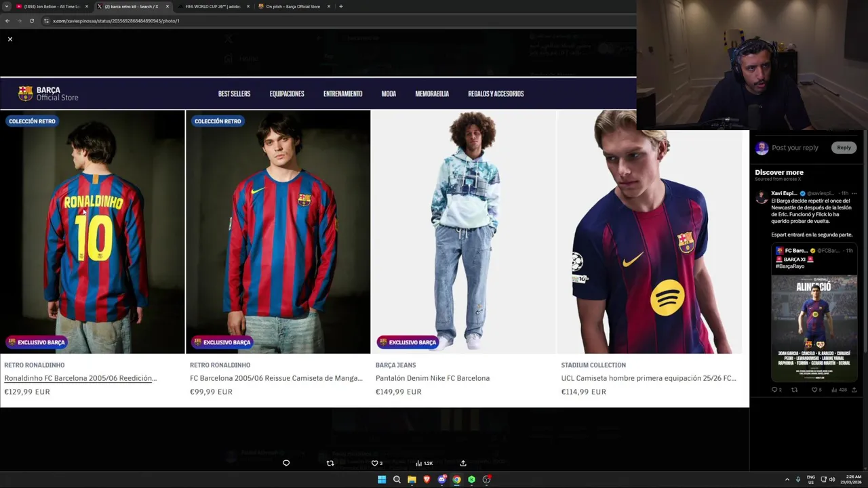868x488 pixels.
Task: Open the quoted FC Barcelona post header
Action: pos(814,251)
